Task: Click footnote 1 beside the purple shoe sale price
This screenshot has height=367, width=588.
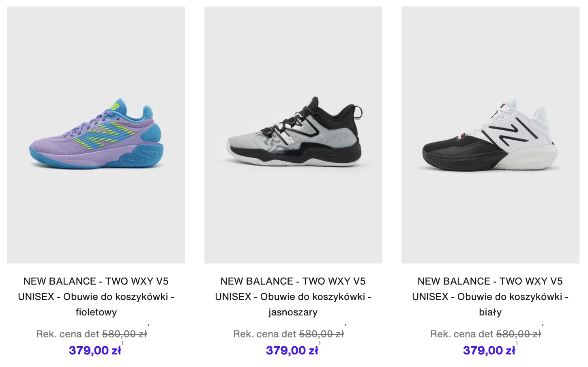Action: (123, 343)
